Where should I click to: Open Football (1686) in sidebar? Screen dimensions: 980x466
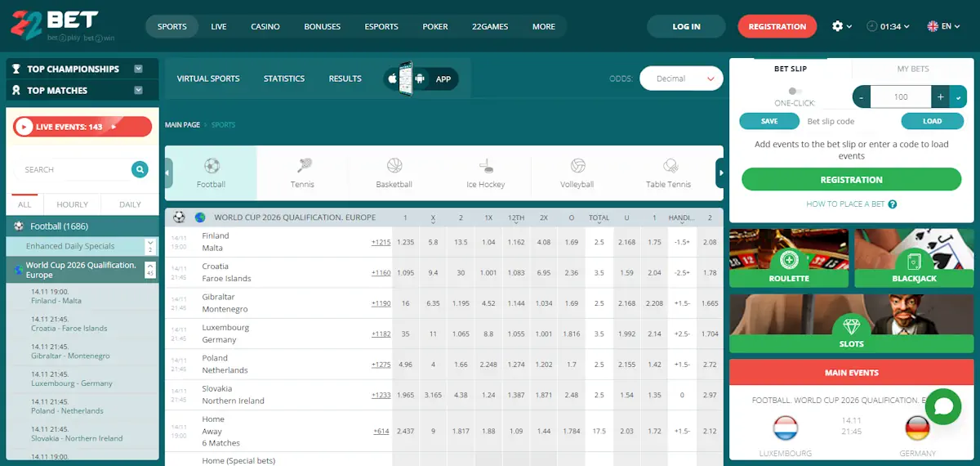(x=82, y=226)
